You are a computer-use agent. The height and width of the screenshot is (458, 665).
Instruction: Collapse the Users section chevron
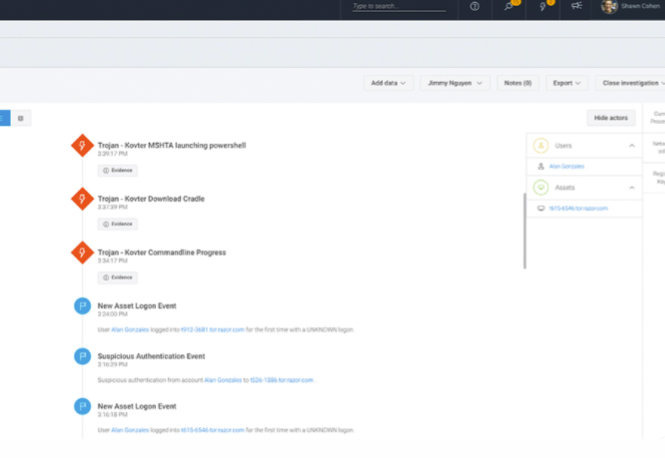pos(632,145)
